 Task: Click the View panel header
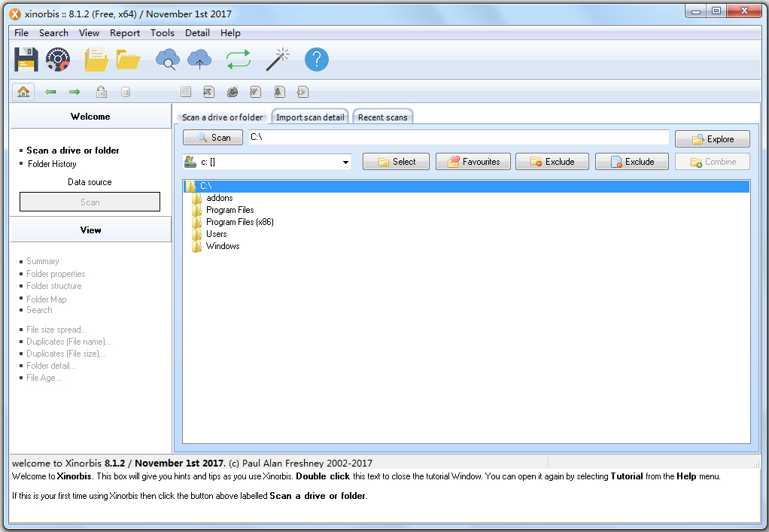click(91, 230)
